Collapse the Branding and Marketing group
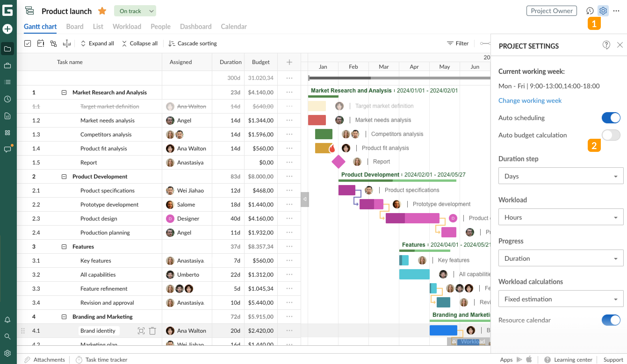Viewport: 627px width, 364px height. pyautogui.click(x=64, y=317)
